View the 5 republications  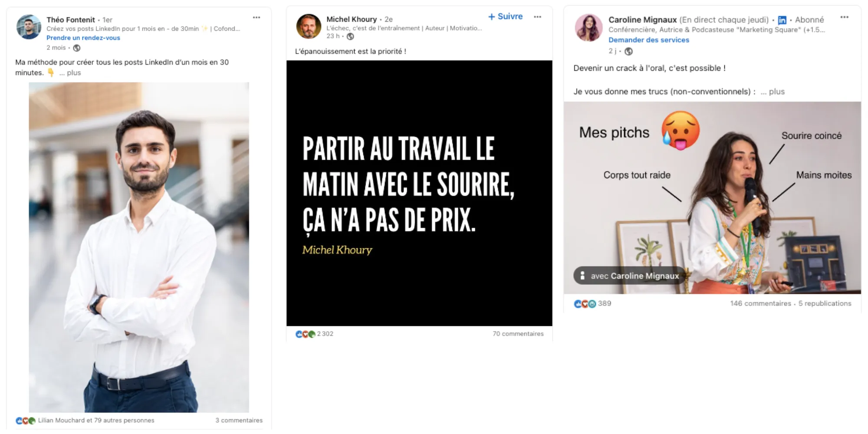[825, 303]
